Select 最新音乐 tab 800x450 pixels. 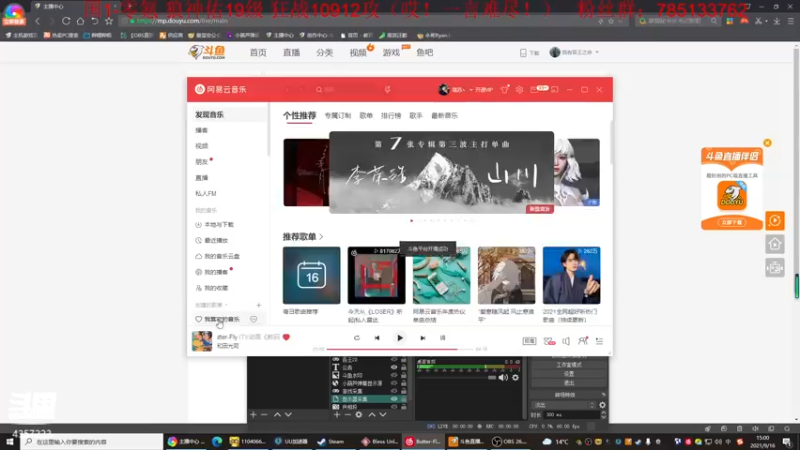point(444,116)
